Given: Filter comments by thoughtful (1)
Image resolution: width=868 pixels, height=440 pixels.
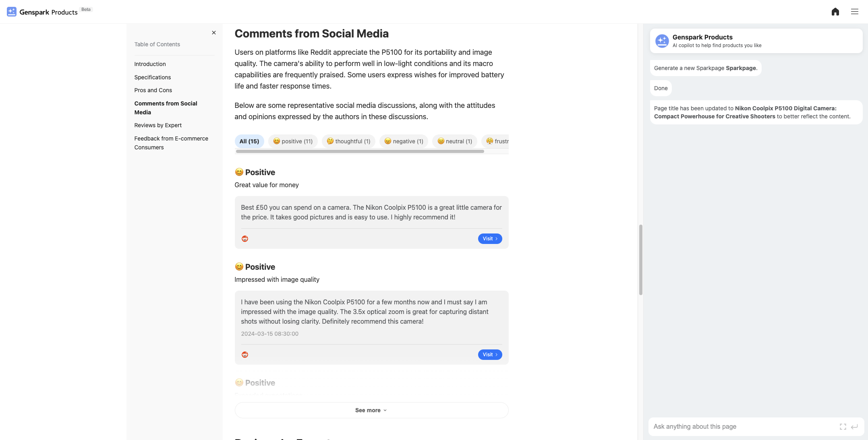Looking at the screenshot, I should (x=348, y=141).
